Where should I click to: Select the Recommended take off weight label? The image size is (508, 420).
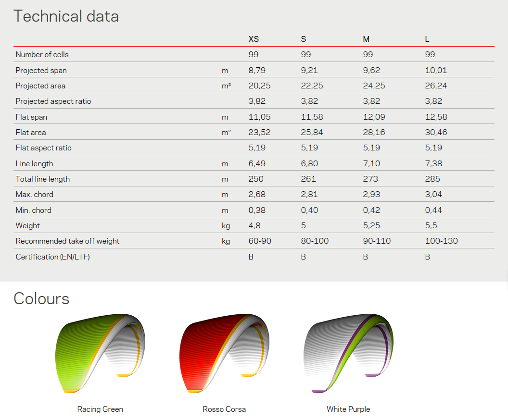click(67, 241)
